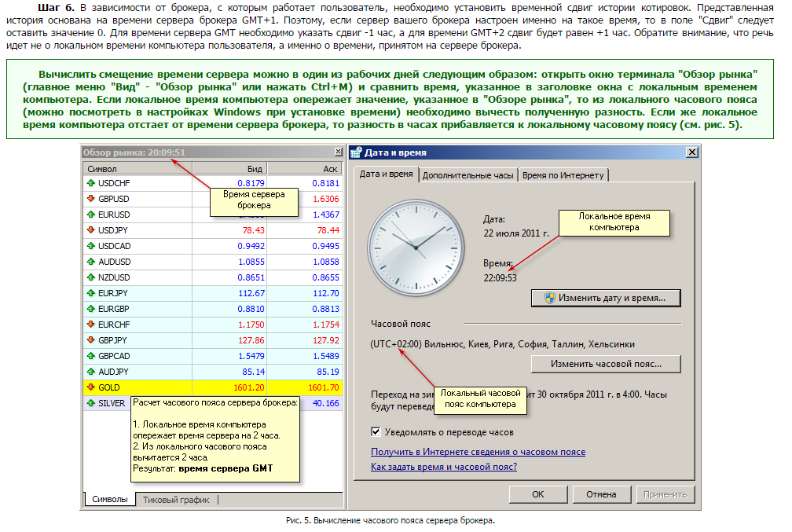This screenshot has height=532, width=792.
Task: Select the EURUSD symbol name
Action: (x=114, y=215)
